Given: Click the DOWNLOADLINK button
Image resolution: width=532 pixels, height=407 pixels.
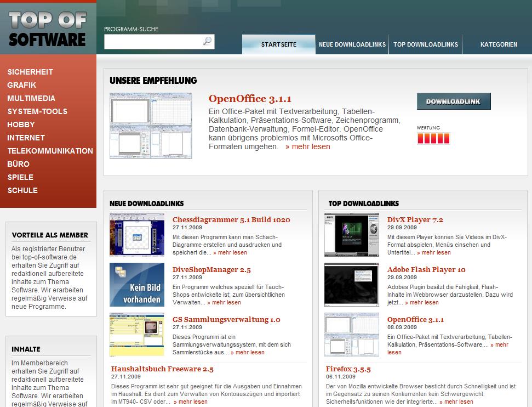Looking at the screenshot, I should tap(453, 101).
